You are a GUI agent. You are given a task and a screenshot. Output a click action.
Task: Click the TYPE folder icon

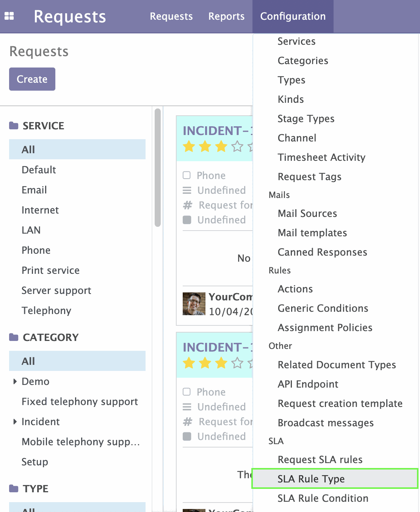coord(14,488)
